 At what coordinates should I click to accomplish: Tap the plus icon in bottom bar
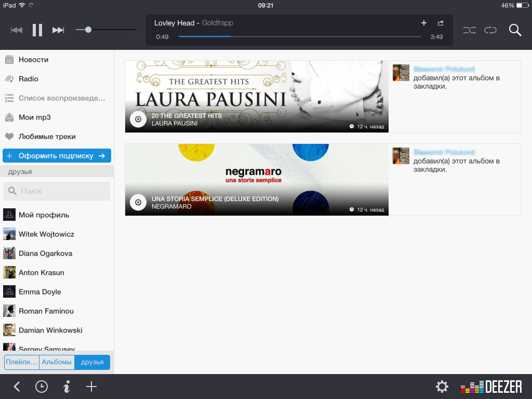(x=91, y=387)
